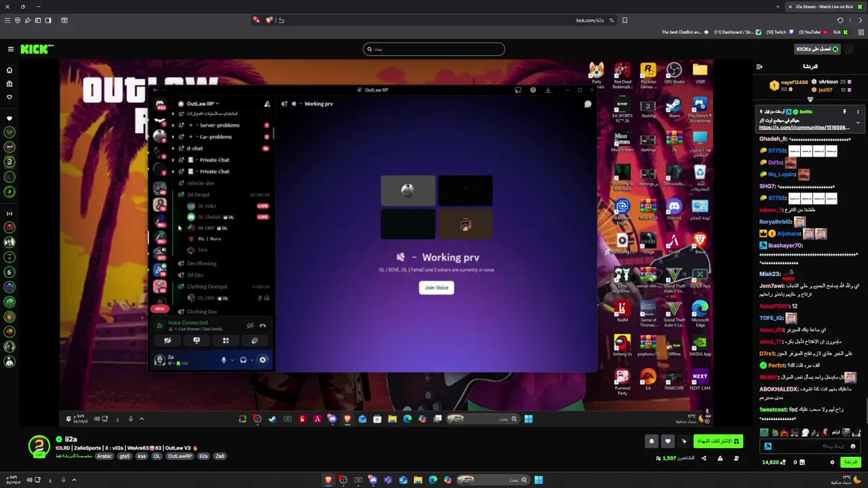Open Discord inbox icon in title bar
This screenshot has height=488, width=868.
[518, 90]
